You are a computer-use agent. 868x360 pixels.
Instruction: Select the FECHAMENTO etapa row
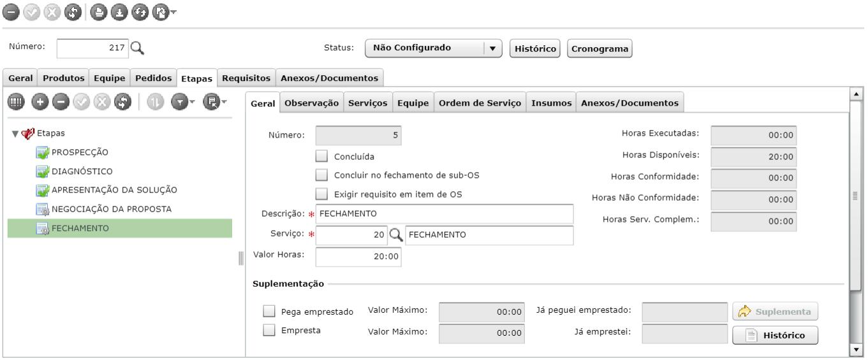pos(119,228)
